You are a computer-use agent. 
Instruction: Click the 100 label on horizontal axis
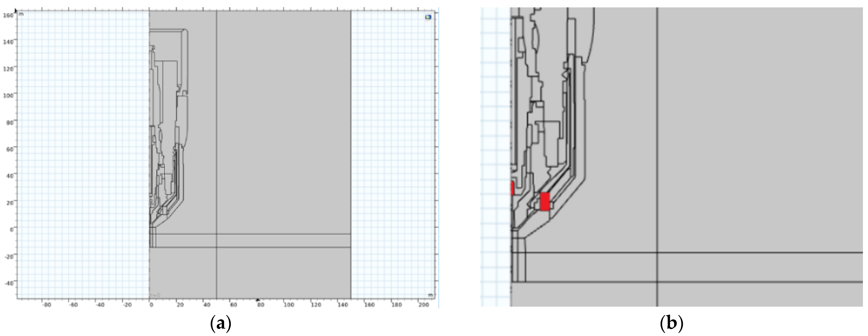click(289, 305)
